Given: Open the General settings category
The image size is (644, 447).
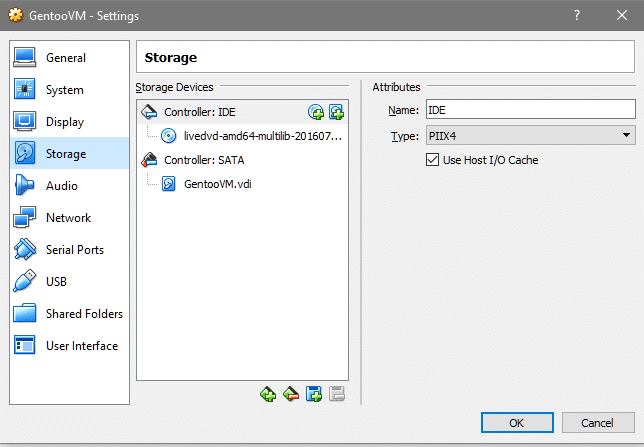Looking at the screenshot, I should coord(66,58).
